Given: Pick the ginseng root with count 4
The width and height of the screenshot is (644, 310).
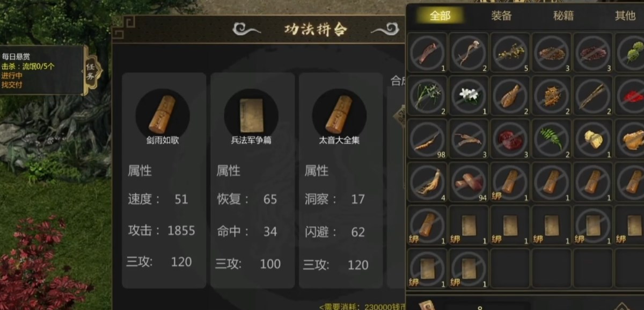Looking at the screenshot, I should click(427, 182).
